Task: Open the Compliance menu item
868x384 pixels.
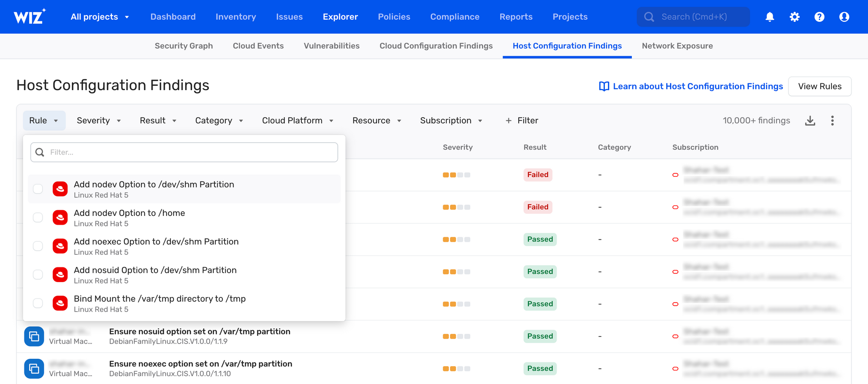Action: click(x=455, y=17)
